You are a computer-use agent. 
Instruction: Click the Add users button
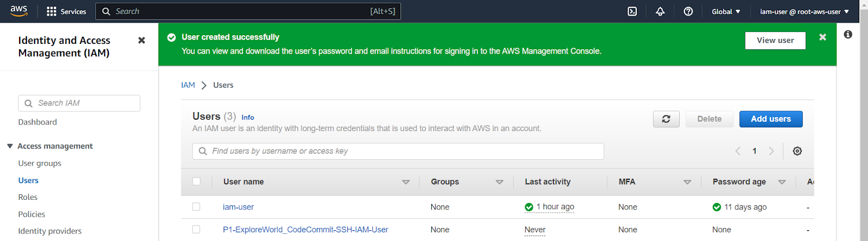coord(771,119)
